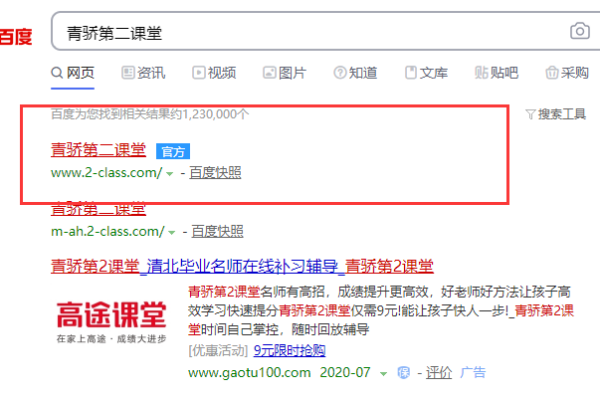This screenshot has height=398, width=600.
Task: Click the 搜索工具 funnel icon
Action: (x=530, y=114)
